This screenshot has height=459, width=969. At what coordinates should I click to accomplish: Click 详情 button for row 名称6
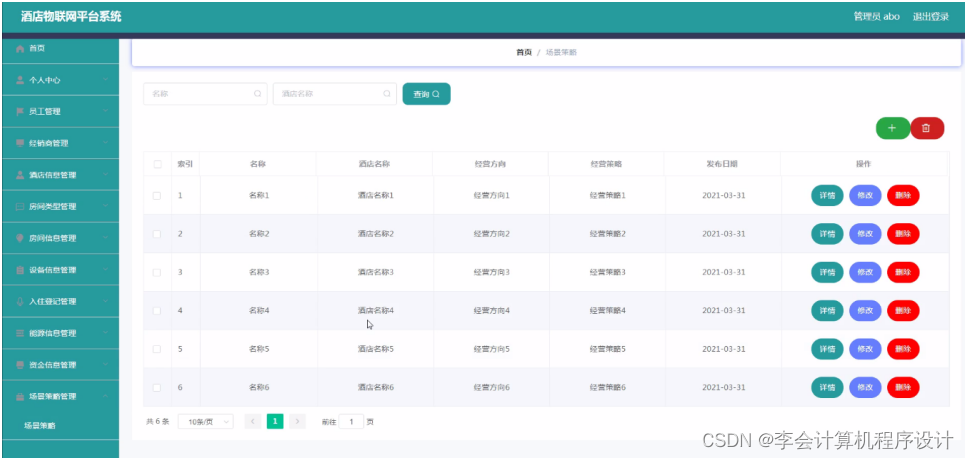(x=827, y=387)
